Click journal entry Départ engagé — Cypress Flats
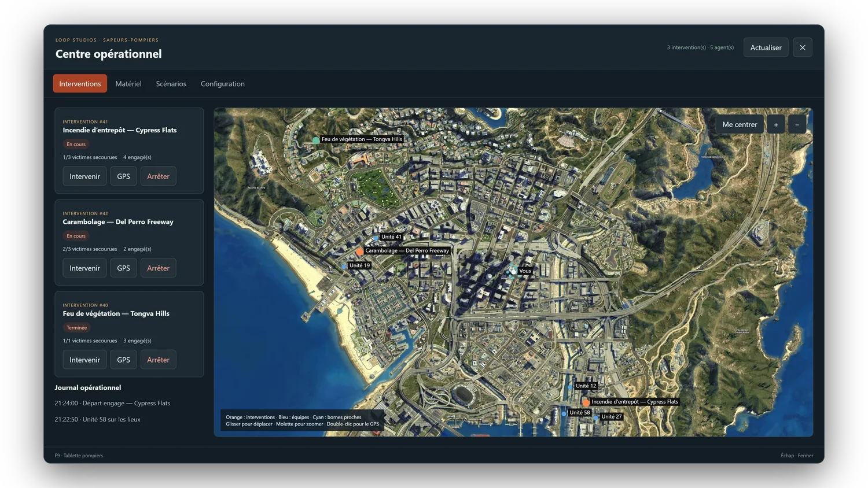868x488 pixels. 112,403
